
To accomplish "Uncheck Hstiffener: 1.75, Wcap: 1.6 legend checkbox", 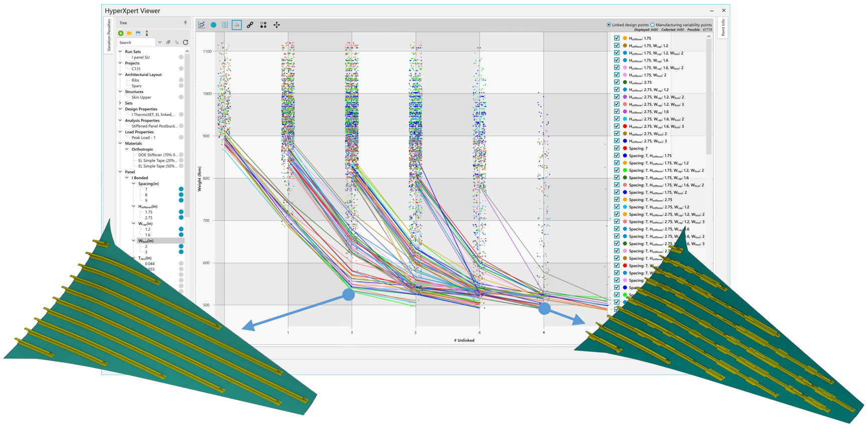I will [617, 60].
